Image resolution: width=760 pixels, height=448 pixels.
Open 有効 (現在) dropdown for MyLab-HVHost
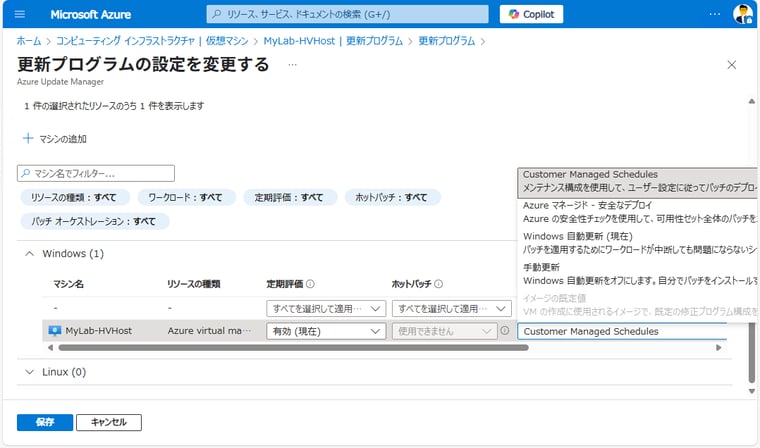point(326,331)
